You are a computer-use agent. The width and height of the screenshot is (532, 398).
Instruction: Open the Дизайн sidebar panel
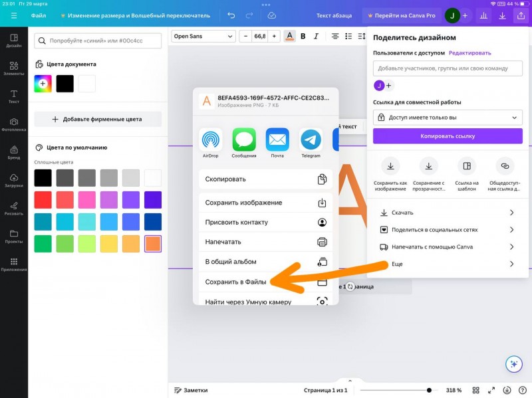pos(14,41)
